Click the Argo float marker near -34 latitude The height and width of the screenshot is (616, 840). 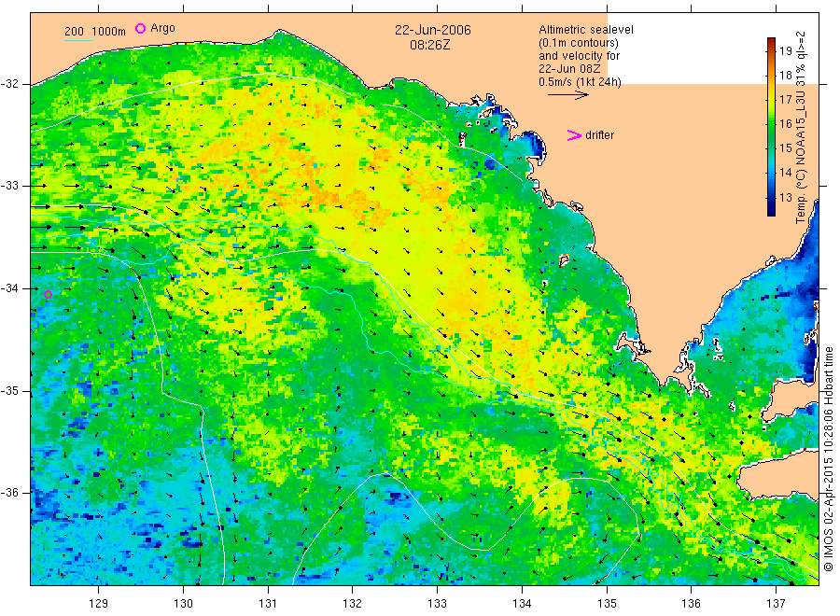pos(48,294)
